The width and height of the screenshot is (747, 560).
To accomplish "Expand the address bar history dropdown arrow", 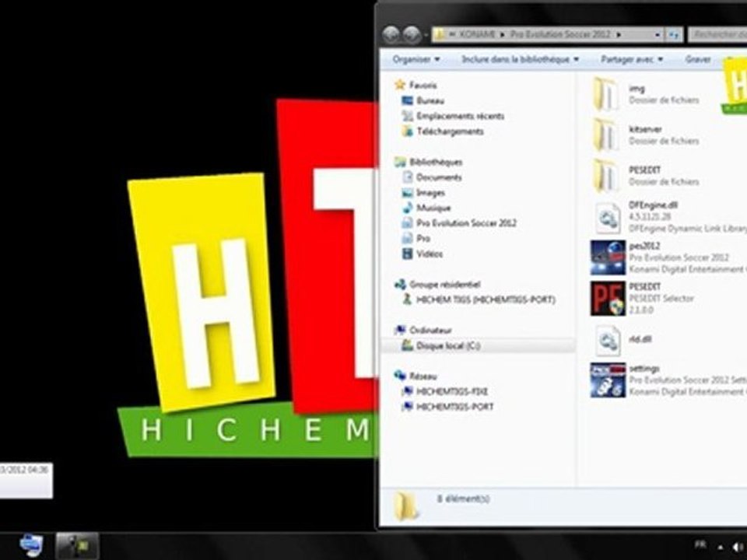I will pyautogui.click(x=657, y=35).
